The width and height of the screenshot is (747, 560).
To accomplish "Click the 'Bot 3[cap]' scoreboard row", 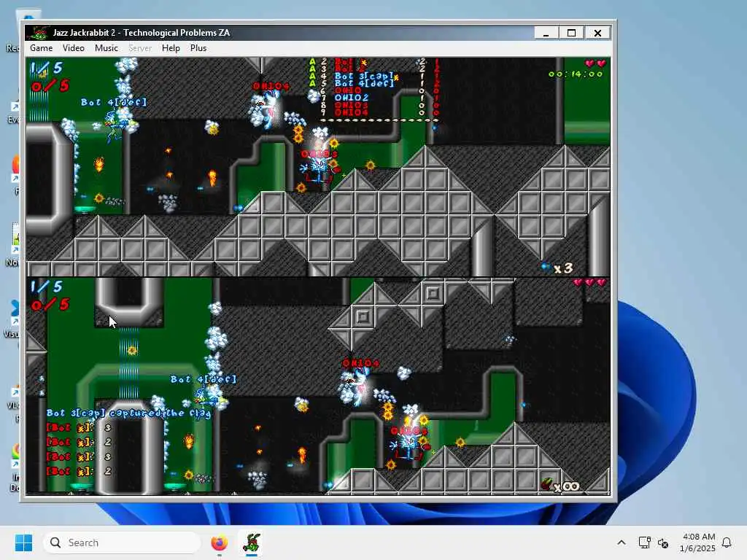I will tap(365, 76).
